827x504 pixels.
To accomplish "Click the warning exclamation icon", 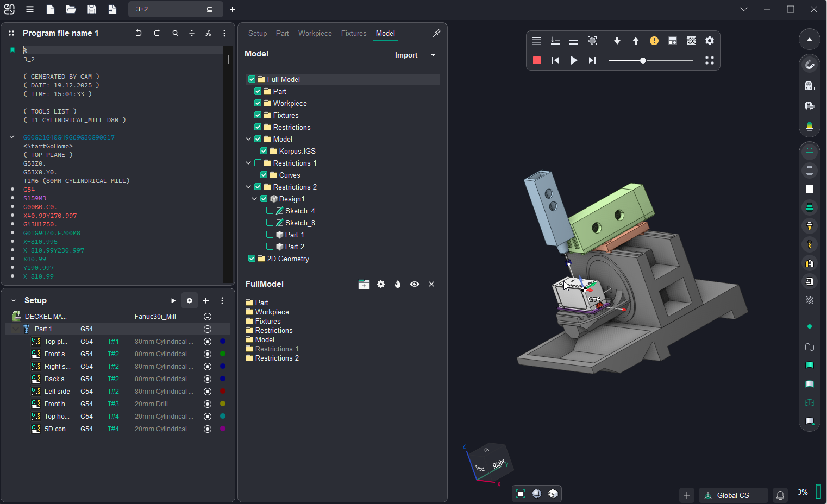I will pyautogui.click(x=654, y=41).
